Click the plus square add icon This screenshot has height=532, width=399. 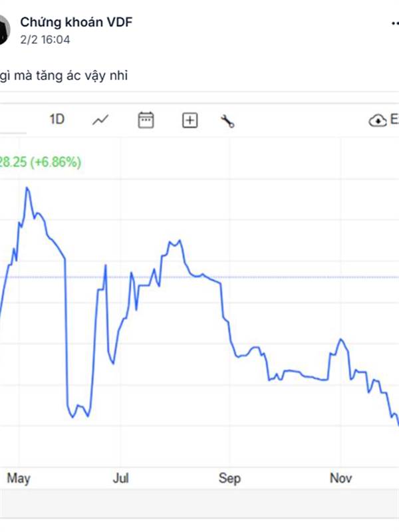(190, 120)
